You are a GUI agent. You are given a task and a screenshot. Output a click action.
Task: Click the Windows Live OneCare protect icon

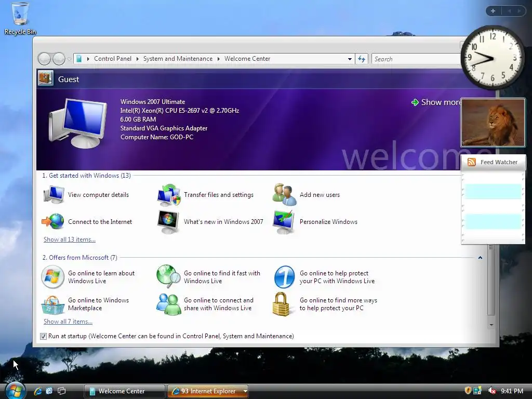(284, 277)
